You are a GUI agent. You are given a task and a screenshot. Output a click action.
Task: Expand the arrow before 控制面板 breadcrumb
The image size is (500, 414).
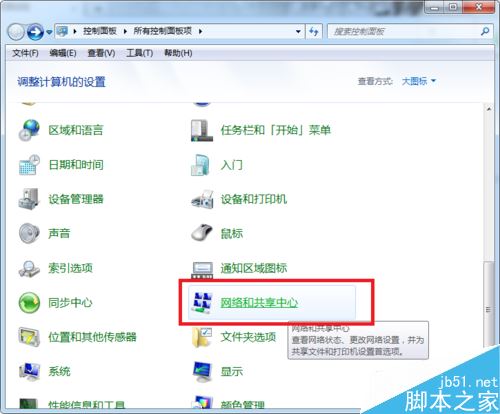pos(75,31)
